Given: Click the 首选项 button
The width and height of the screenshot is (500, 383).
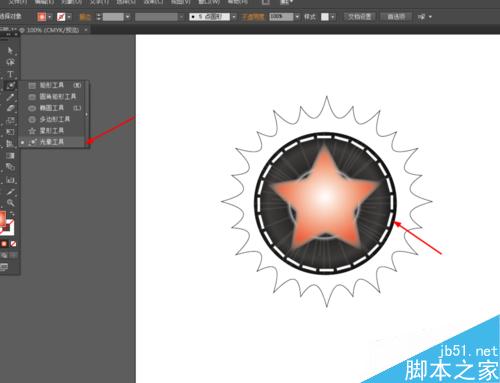Looking at the screenshot, I should [396, 17].
